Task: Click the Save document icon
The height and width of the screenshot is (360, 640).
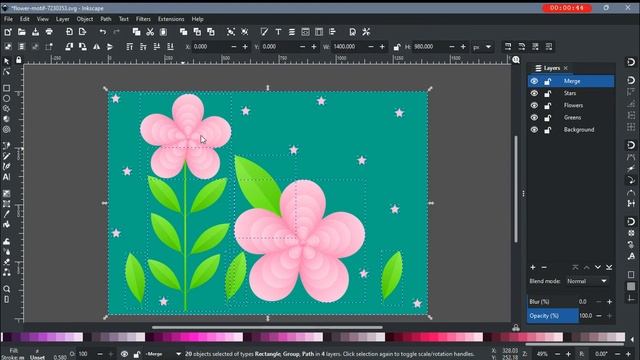Action: coord(35,32)
